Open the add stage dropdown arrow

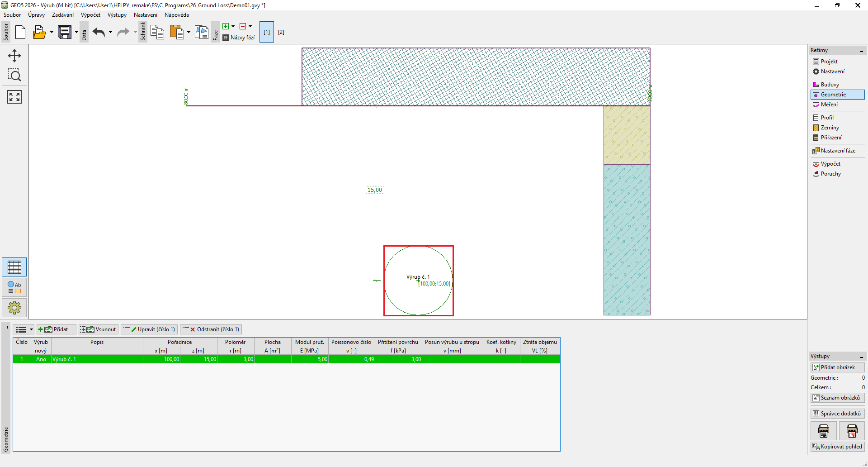(233, 26)
